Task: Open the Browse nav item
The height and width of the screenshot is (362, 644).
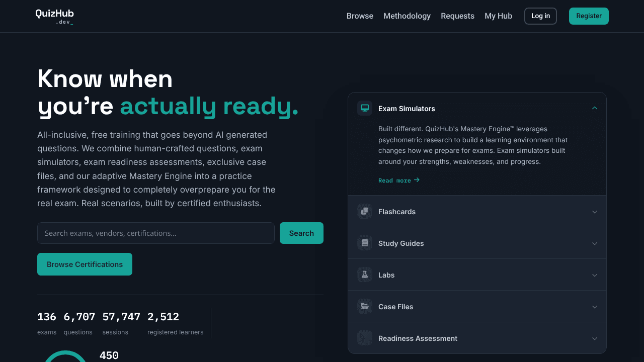Action: [360, 16]
